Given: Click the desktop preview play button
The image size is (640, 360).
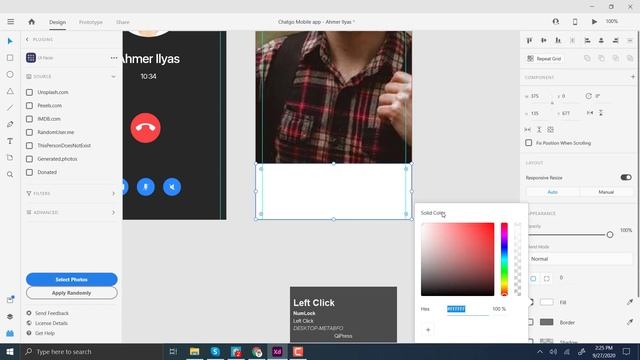Looking at the screenshot, I should 594,22.
